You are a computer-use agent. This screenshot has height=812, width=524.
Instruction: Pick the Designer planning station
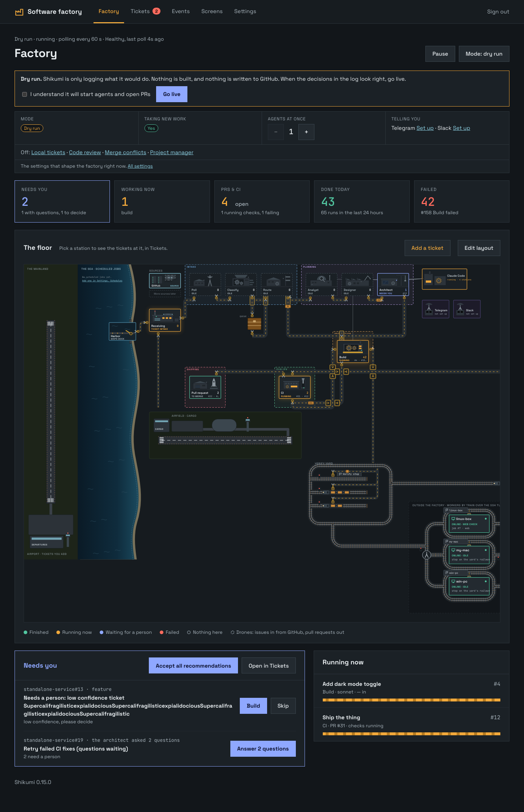[x=357, y=284]
